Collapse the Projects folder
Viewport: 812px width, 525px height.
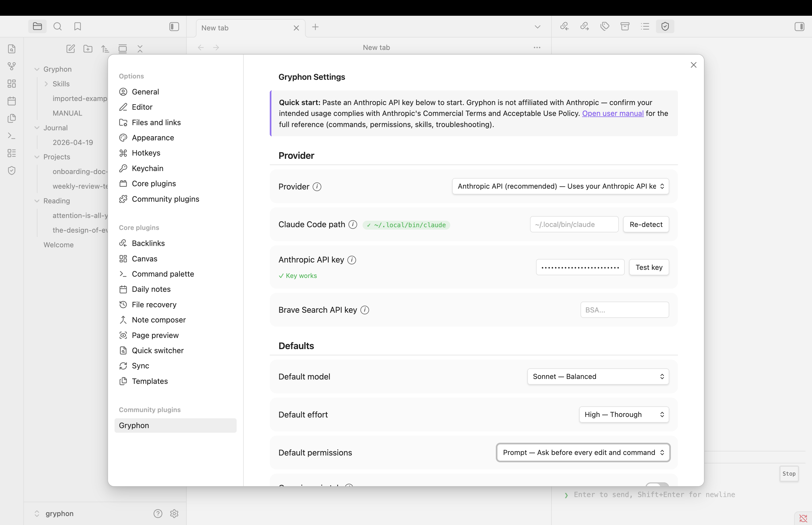(x=37, y=157)
